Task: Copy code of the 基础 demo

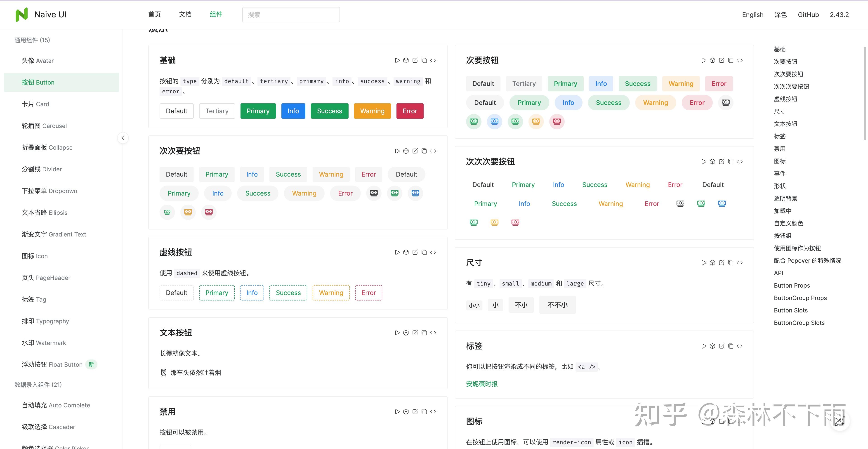Action: [424, 60]
